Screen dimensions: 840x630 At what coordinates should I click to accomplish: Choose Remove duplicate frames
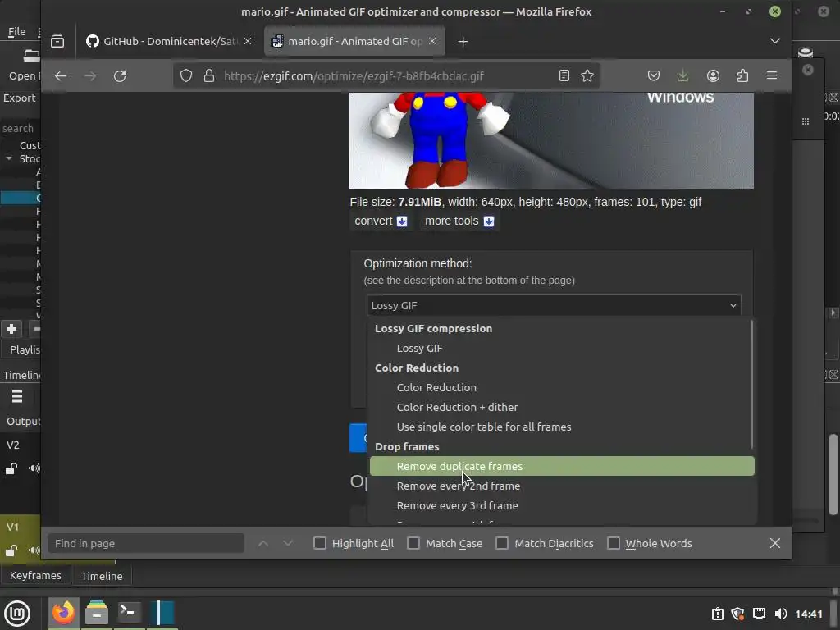point(562,466)
